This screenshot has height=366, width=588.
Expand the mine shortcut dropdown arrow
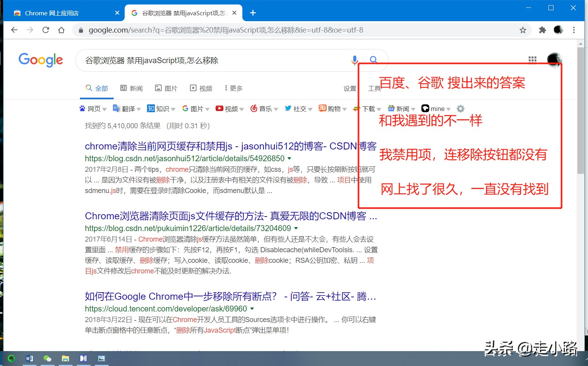(448, 109)
